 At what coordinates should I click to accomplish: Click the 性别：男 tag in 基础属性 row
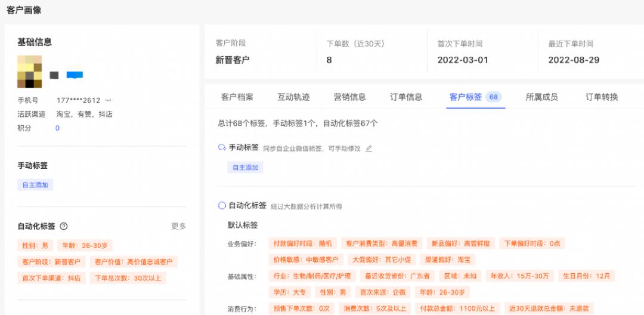tap(333, 292)
